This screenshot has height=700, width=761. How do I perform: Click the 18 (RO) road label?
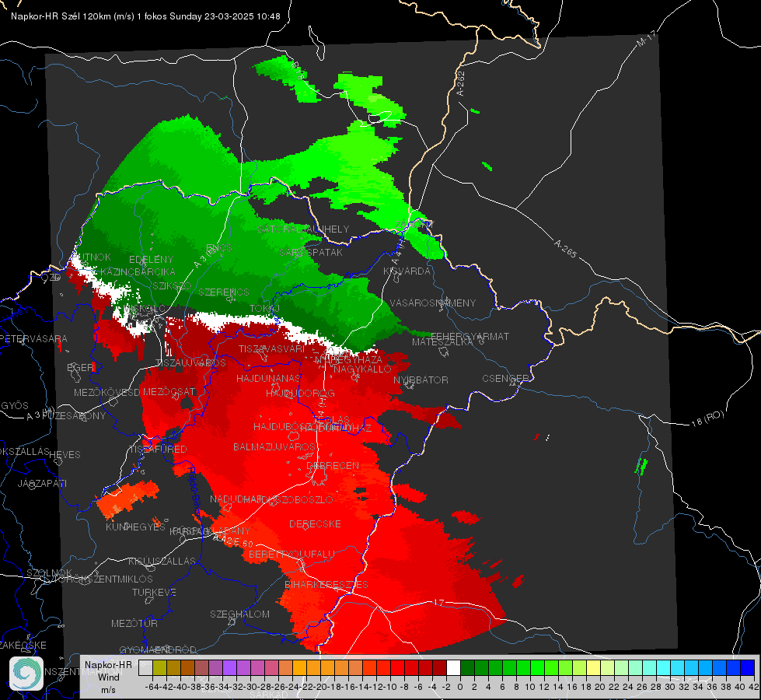(707, 418)
